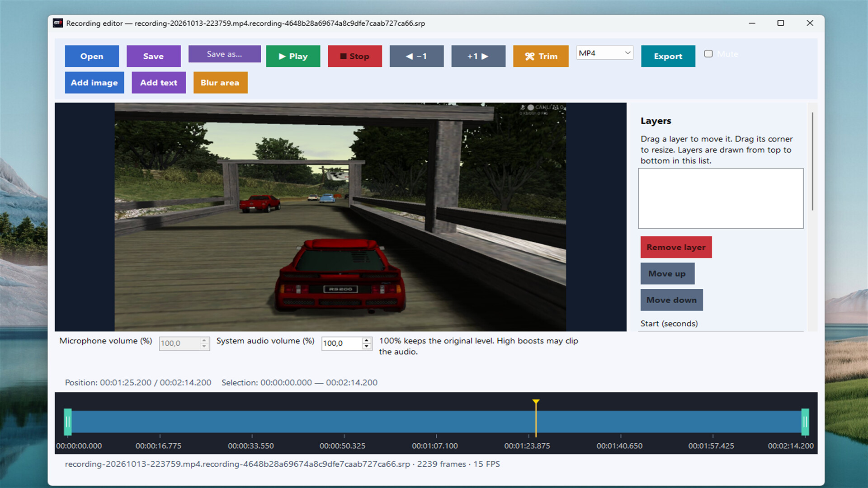
Task: Choose Save as... for the project
Action: pos(224,54)
